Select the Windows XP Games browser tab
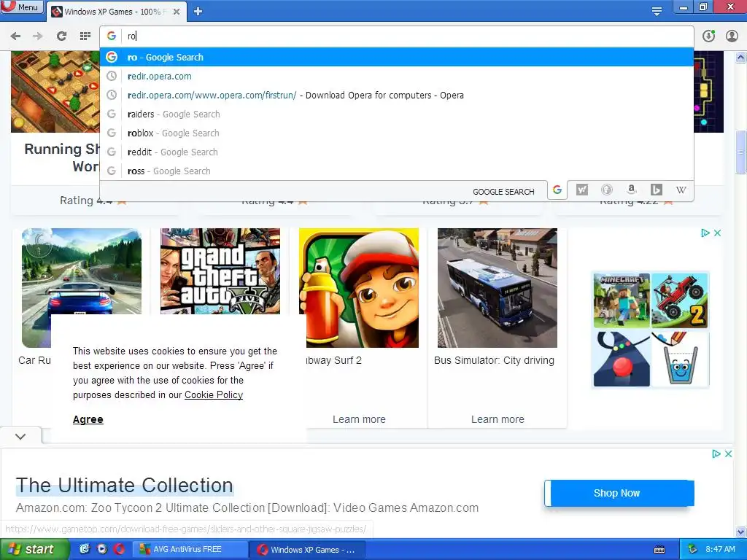The image size is (747, 560). click(115, 12)
